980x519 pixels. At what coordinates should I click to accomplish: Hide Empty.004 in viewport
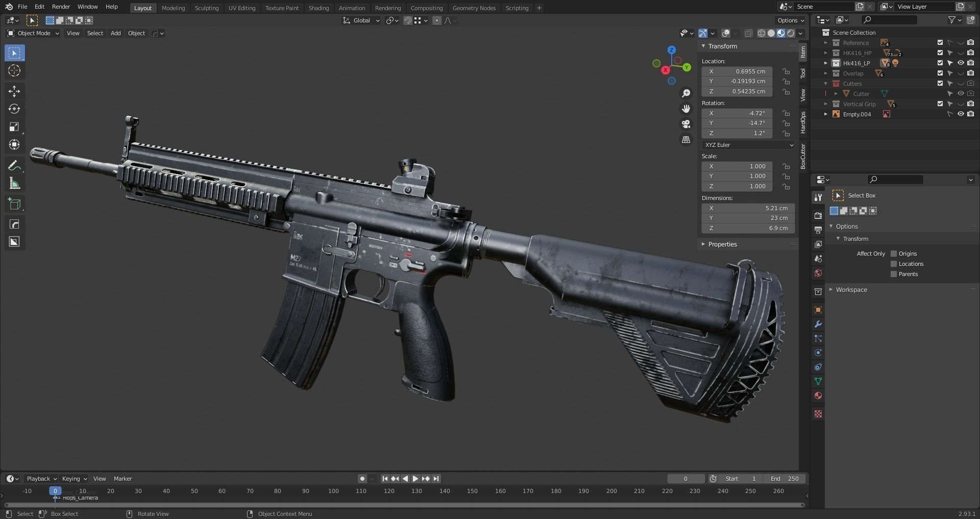click(961, 114)
